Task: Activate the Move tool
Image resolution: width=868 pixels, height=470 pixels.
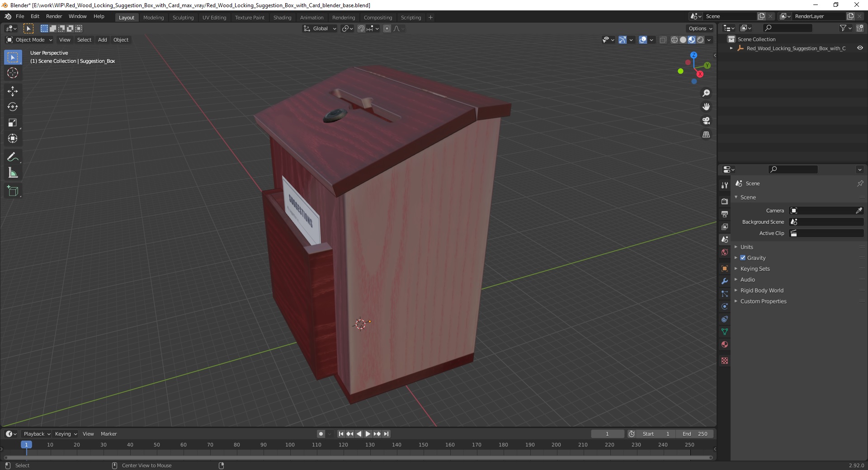Action: 13,91
